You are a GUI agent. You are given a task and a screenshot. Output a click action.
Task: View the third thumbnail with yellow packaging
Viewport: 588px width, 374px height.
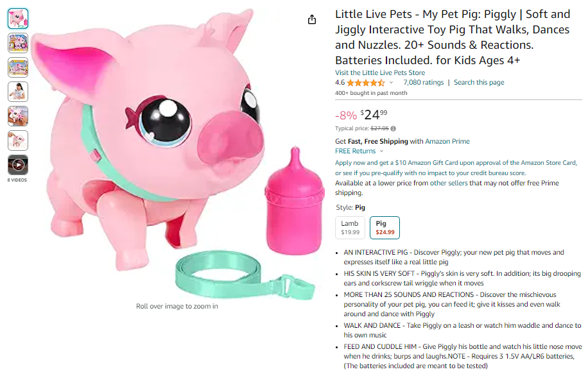18,67
